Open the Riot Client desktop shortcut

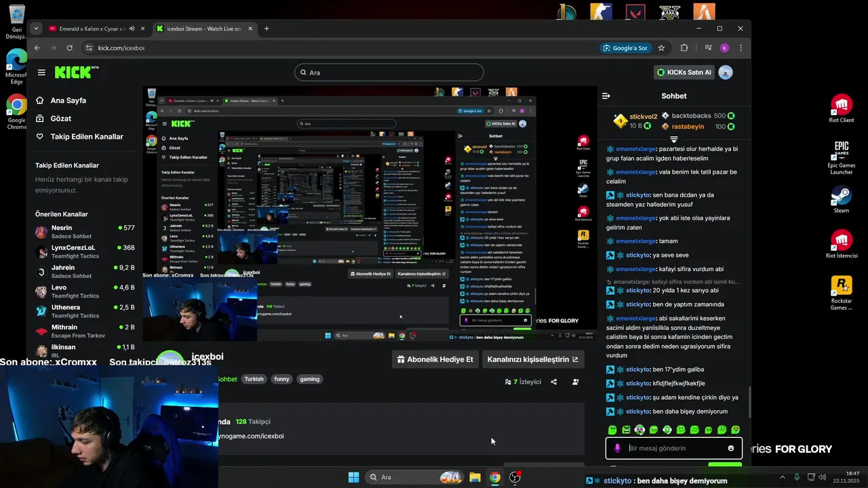[842, 109]
